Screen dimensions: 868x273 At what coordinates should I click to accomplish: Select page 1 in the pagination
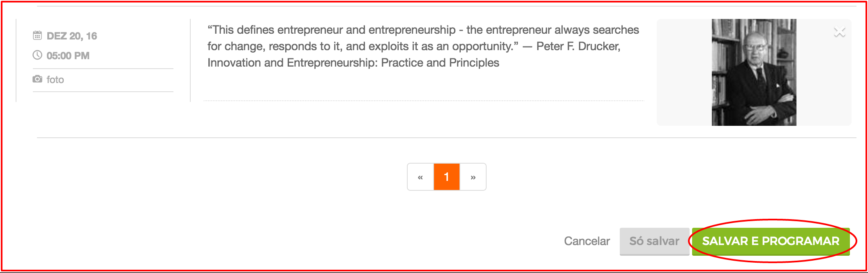[x=446, y=177]
